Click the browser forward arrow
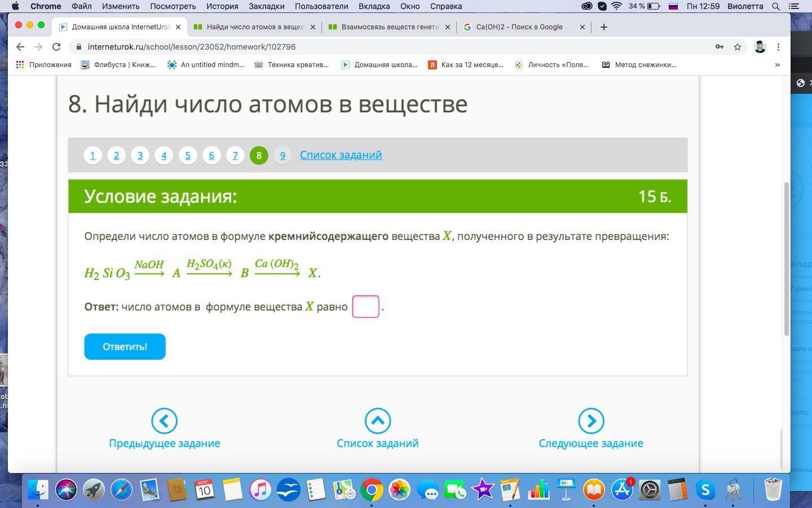The height and width of the screenshot is (508, 812). coord(38,47)
